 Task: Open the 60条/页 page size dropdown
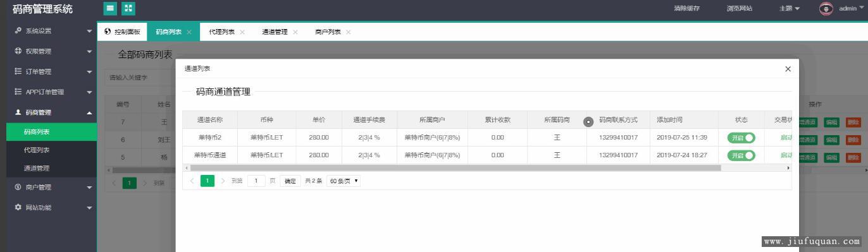343,181
